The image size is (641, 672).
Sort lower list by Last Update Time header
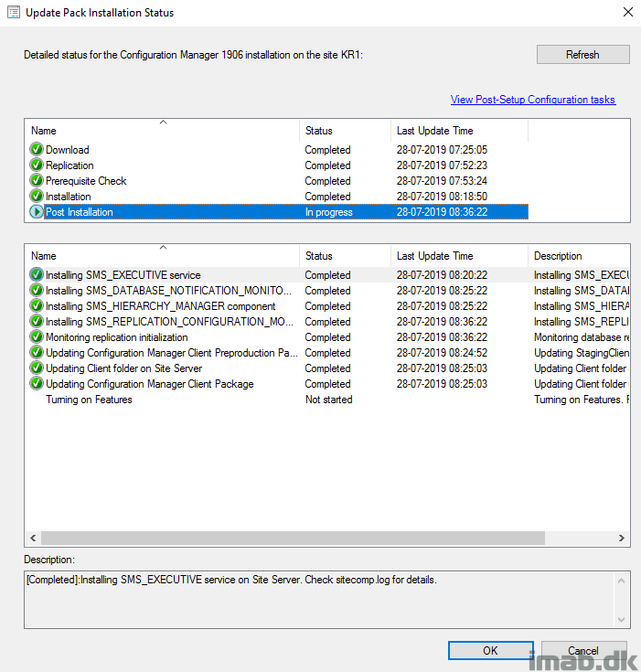459,256
